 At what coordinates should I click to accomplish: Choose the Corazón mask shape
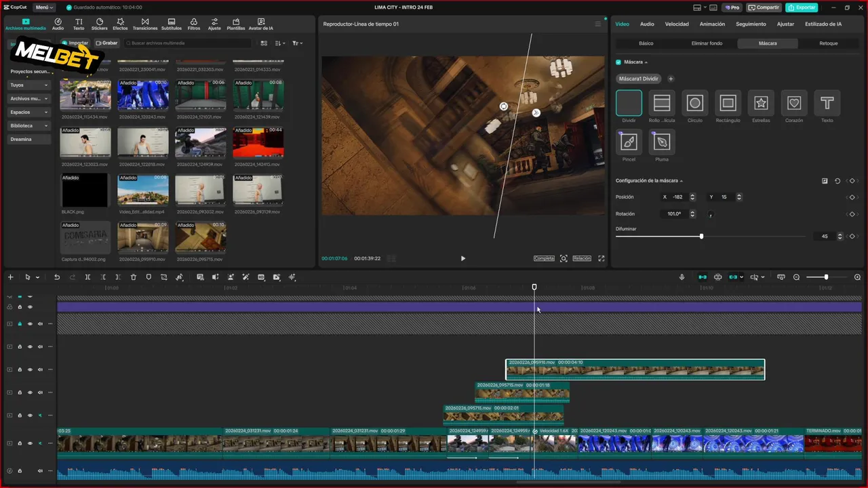pos(794,103)
